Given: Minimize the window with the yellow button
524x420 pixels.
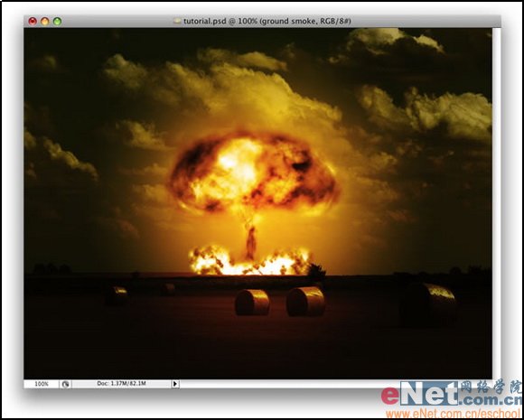Looking at the screenshot, I should point(45,22).
